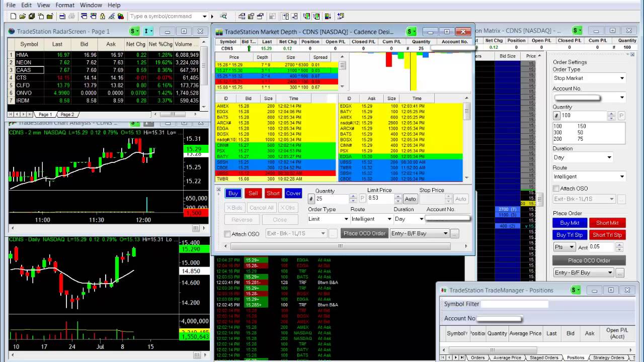Click the Symbol Filter input field
Screen dimensions: 644x362
point(514,304)
